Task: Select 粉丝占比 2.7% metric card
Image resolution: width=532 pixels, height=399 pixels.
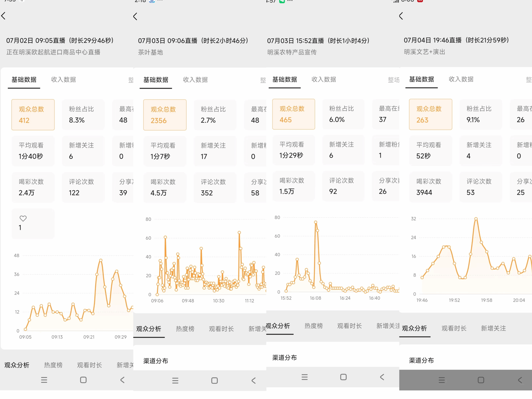Action: pos(215,115)
